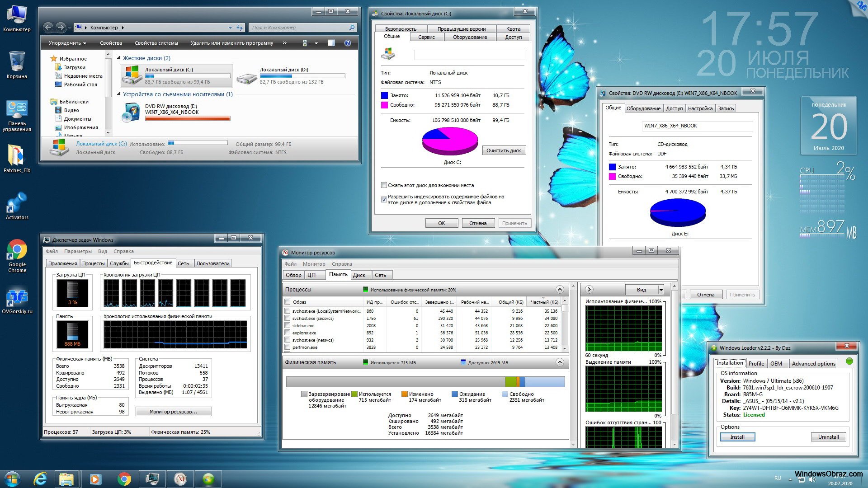Check the svchost.exe (secsvcs) process box
This screenshot has width=868, height=488.
(x=287, y=318)
